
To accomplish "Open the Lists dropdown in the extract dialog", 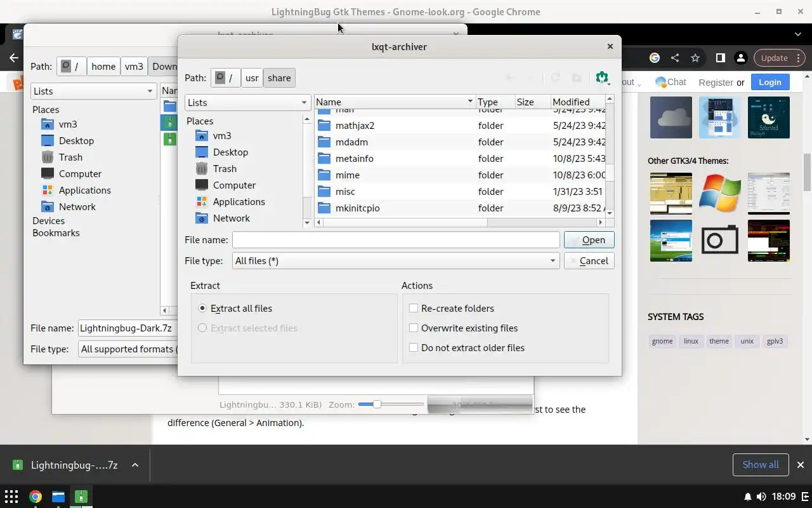I will pyautogui.click(x=247, y=103).
